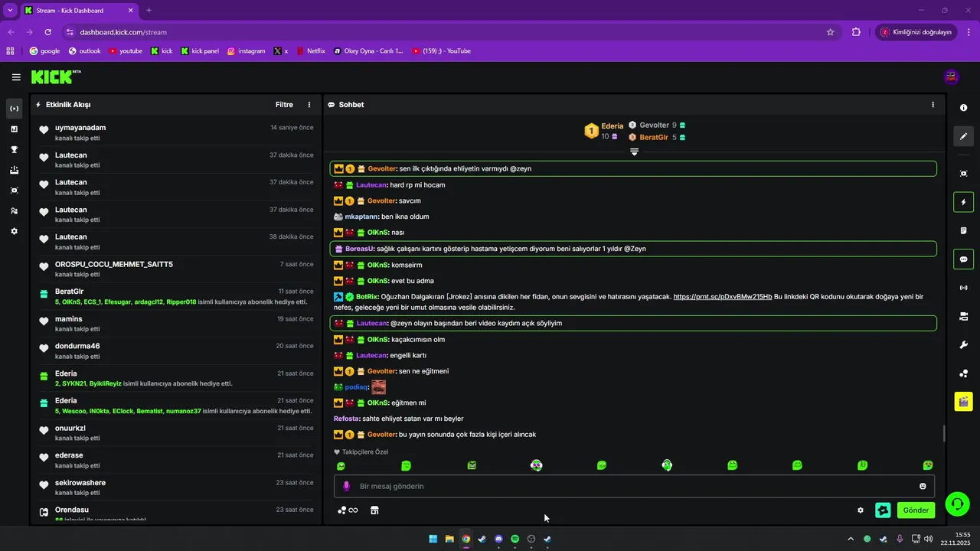Image resolution: width=980 pixels, height=551 pixels.
Task: Open the green support headset bubble
Action: (x=957, y=503)
